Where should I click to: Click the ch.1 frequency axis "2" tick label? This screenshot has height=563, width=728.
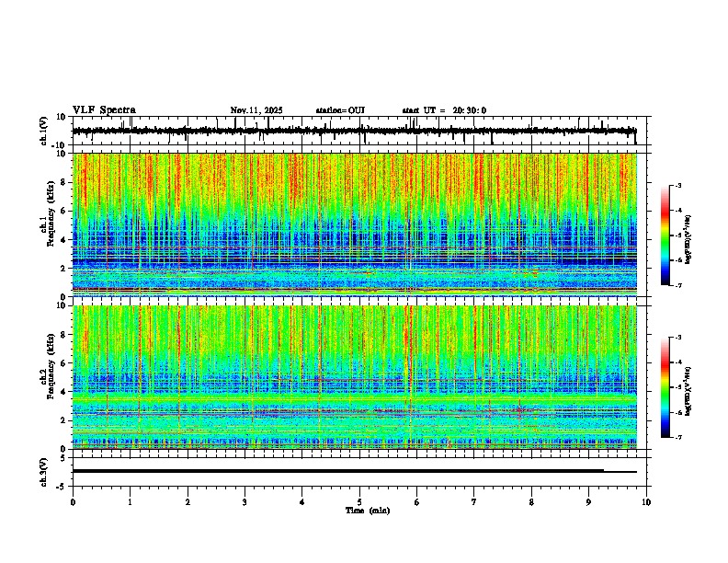pyautogui.click(x=64, y=268)
